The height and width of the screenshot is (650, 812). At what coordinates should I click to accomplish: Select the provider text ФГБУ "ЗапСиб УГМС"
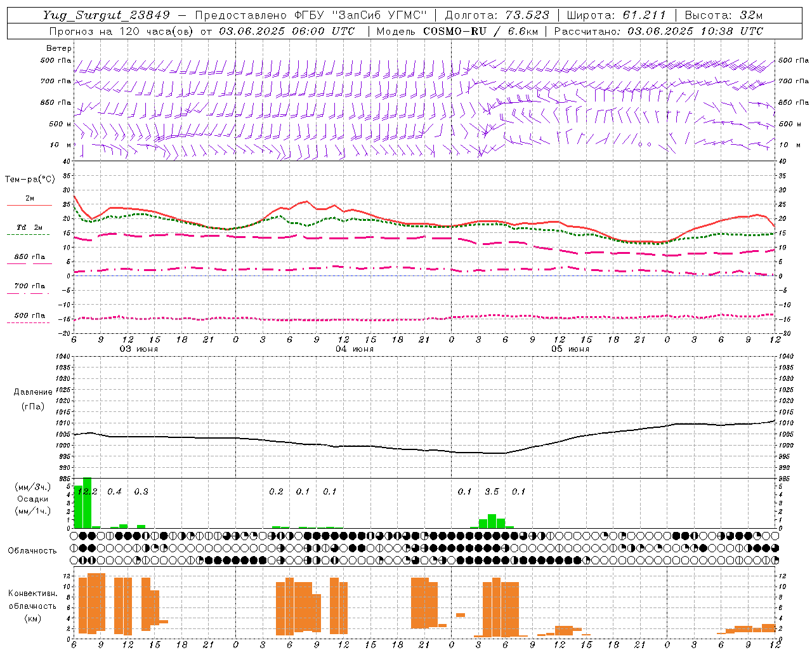pyautogui.click(x=361, y=15)
